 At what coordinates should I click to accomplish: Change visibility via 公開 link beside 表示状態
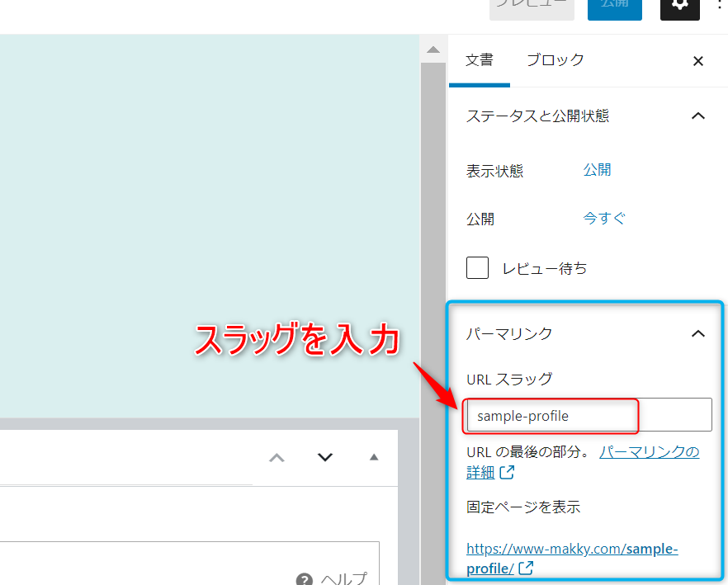pyautogui.click(x=597, y=169)
